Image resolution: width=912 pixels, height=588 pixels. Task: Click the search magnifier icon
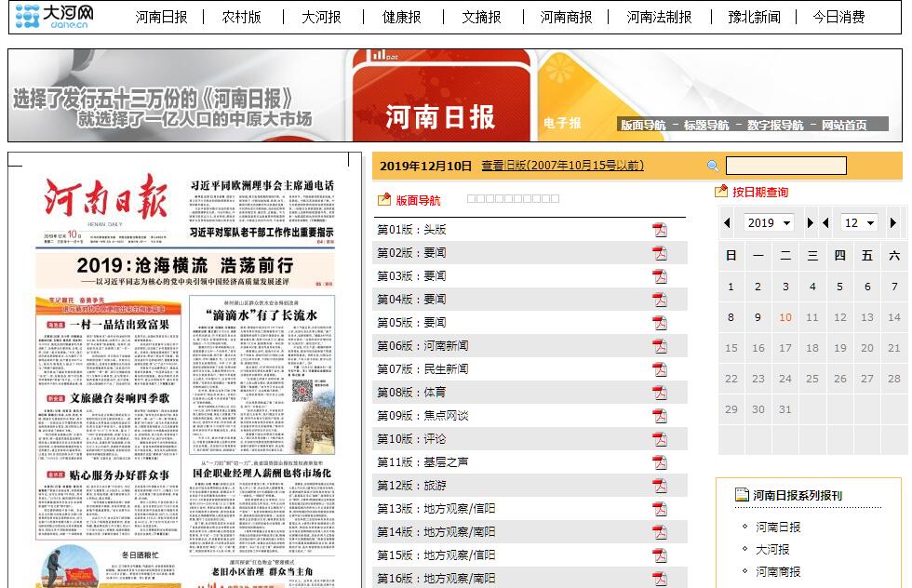[713, 167]
